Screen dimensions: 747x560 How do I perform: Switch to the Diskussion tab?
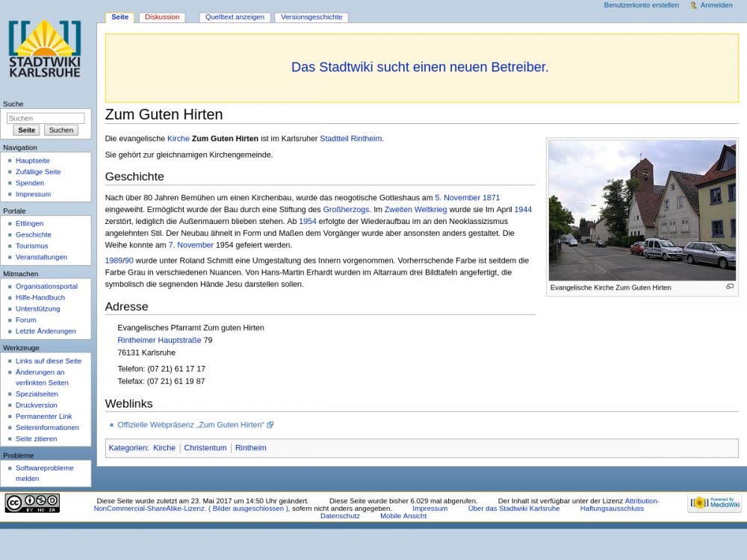(x=162, y=17)
